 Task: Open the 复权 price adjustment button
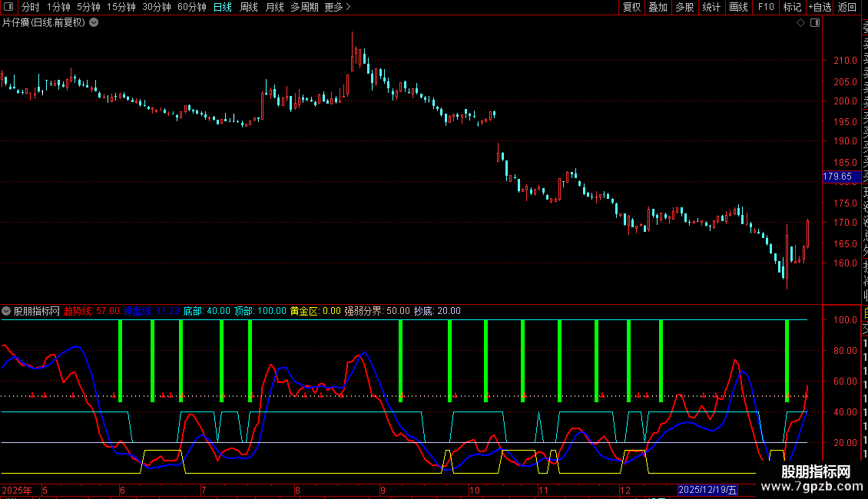pyautogui.click(x=631, y=8)
